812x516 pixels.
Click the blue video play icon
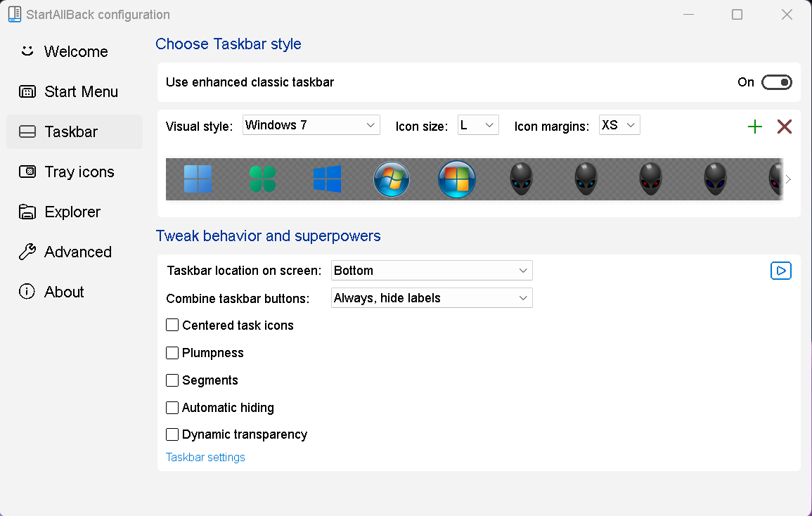[x=781, y=271]
